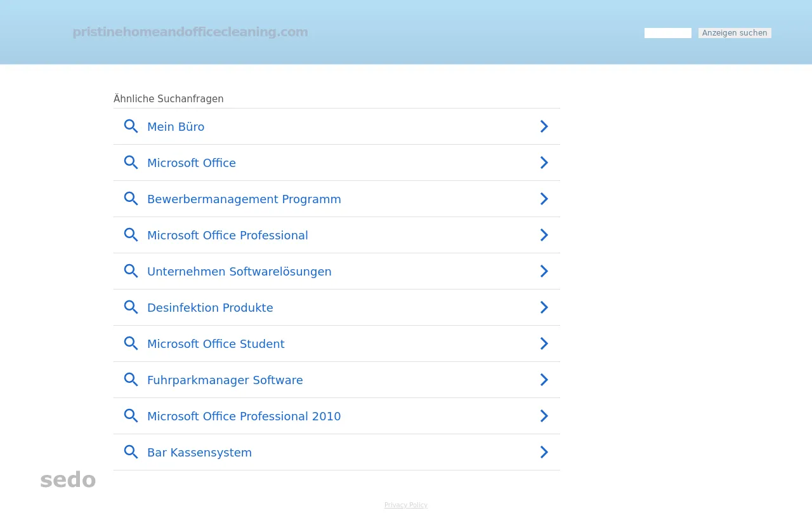Viewport: 812px width, 520px height.
Task: Click the magnifier next to Microsoft Office Professional
Action: pyautogui.click(x=131, y=235)
